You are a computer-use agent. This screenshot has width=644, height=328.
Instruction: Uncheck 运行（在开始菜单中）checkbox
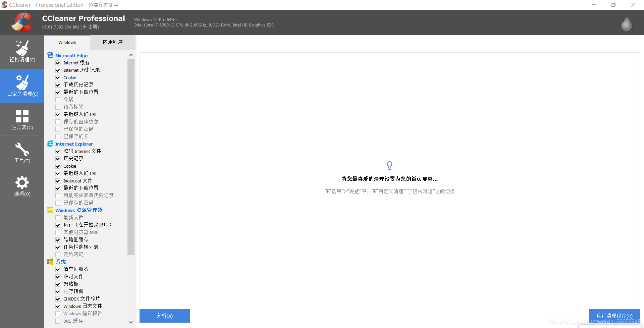click(58, 225)
